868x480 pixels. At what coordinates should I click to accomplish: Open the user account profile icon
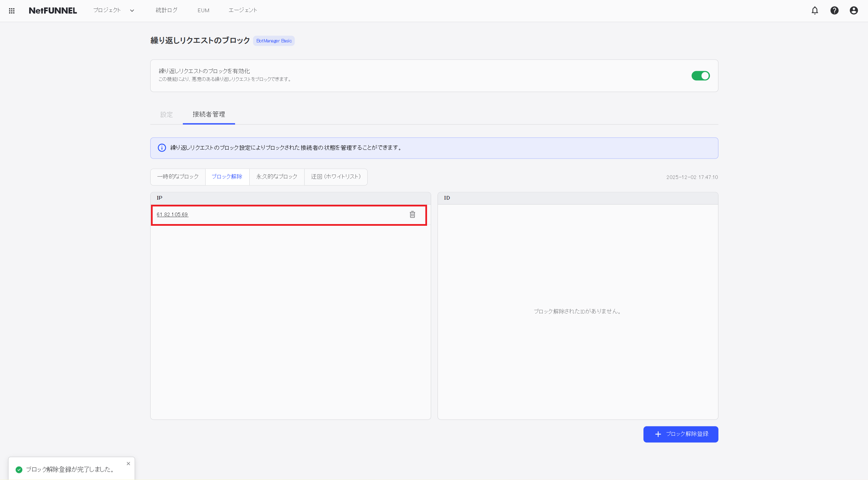point(854,11)
